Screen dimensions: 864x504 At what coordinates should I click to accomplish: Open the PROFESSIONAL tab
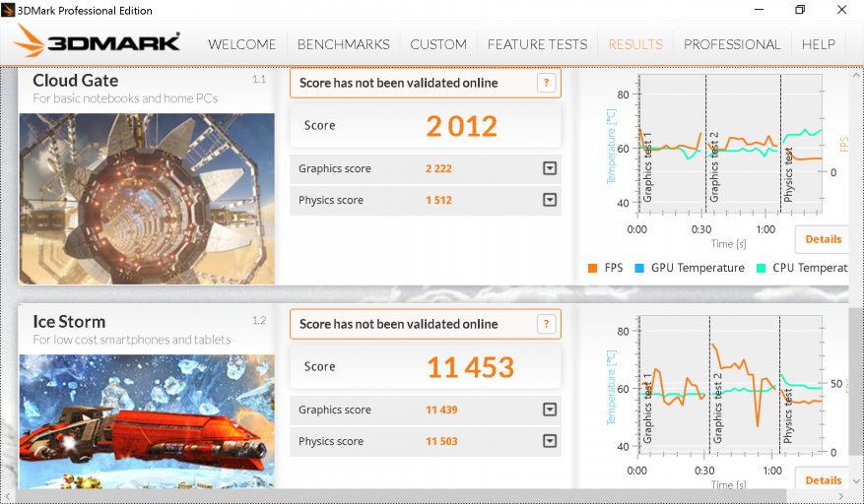pos(732,44)
